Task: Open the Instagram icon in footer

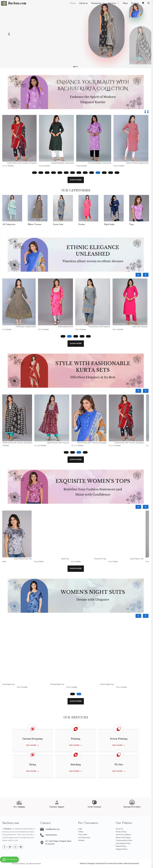Action: tap(15, 847)
